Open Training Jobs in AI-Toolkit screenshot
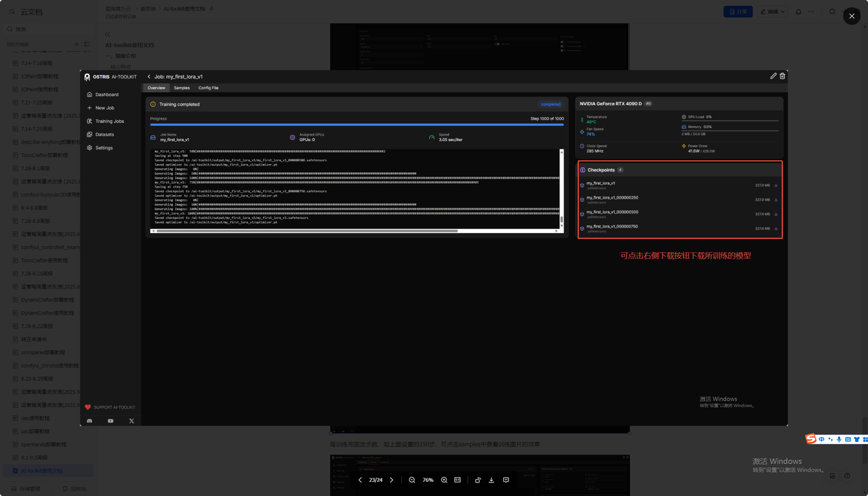 tap(104, 121)
